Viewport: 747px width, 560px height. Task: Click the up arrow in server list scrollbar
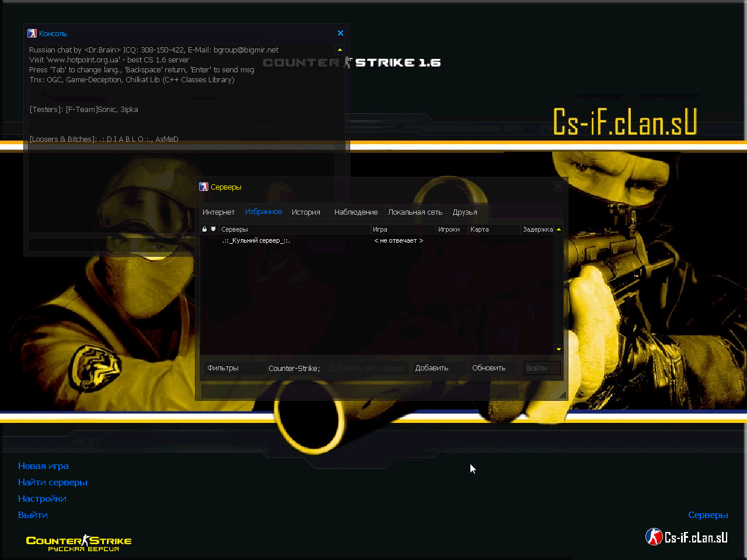(558, 230)
